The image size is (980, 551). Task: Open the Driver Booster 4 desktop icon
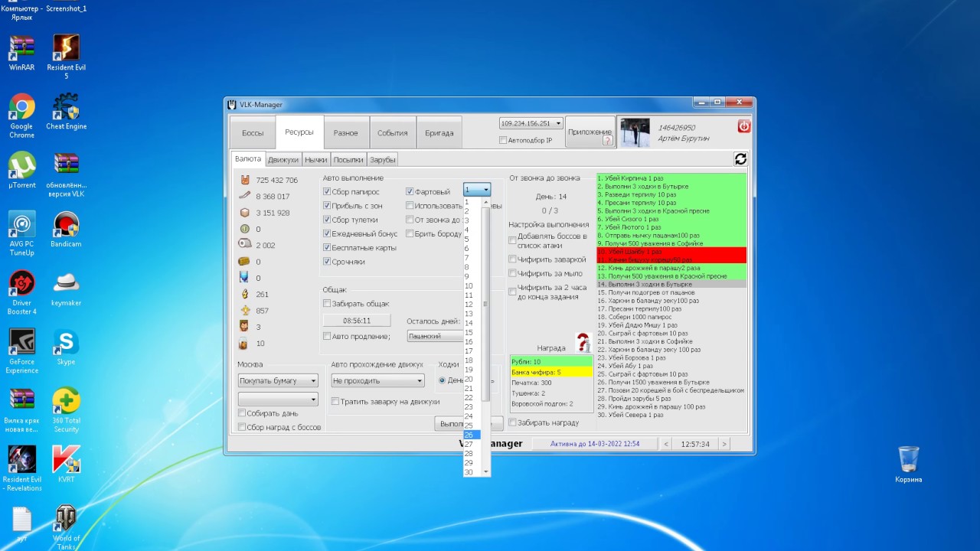click(x=21, y=292)
